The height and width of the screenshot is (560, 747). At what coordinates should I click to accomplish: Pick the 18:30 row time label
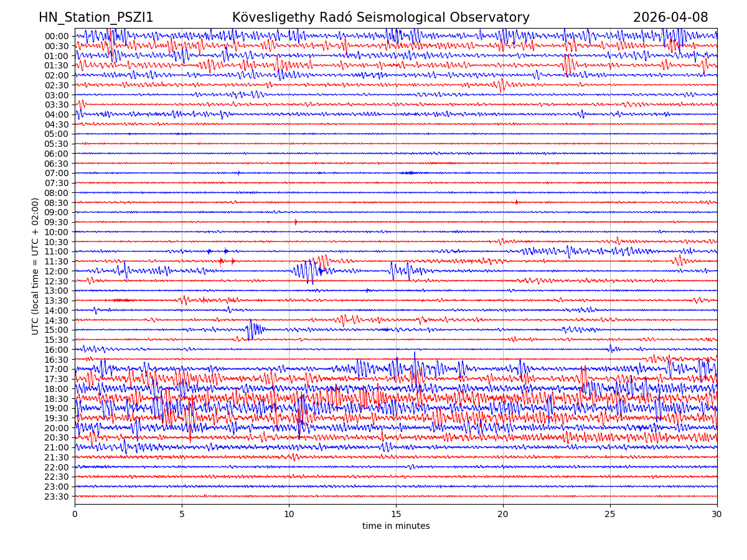point(57,399)
